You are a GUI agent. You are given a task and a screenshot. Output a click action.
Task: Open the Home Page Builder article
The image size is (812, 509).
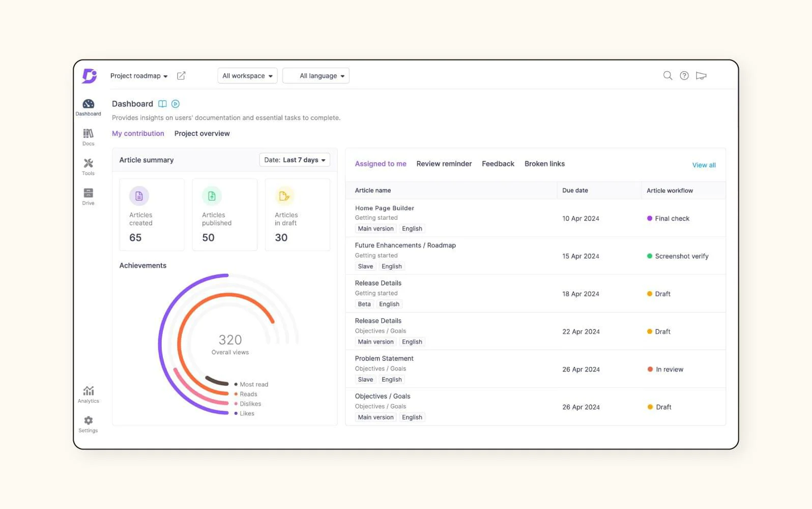385,208
